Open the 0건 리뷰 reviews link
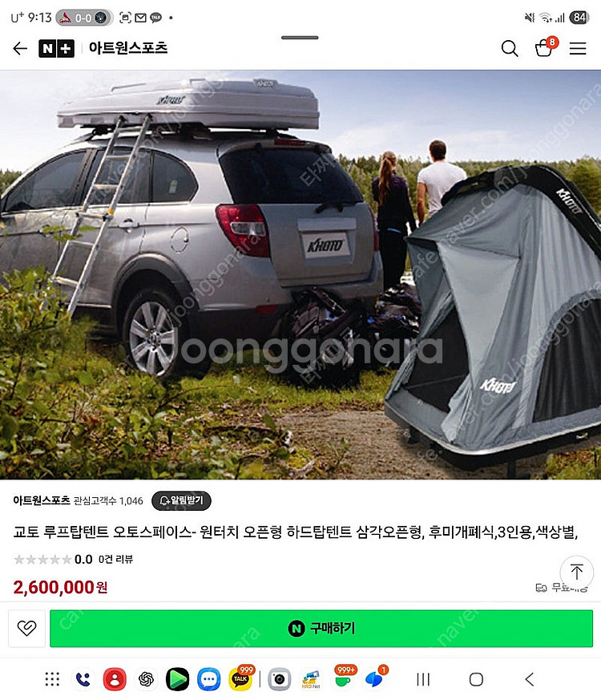The image size is (601, 700). click(115, 560)
